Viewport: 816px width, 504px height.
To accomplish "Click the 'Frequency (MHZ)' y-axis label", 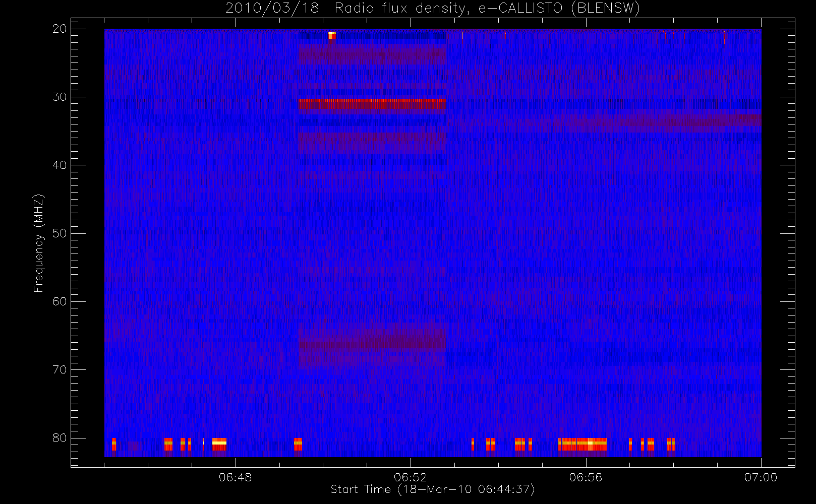I will [39, 243].
